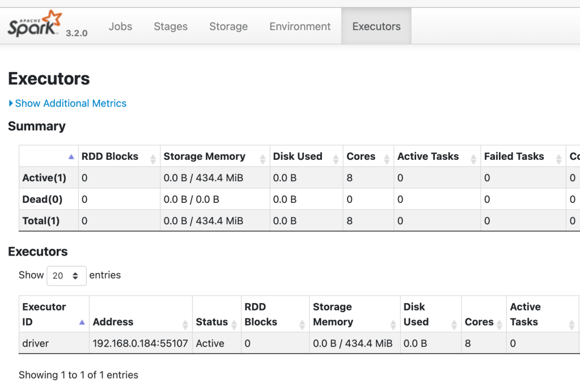Click the Spark version 3.2.0 label
Viewport: 580px width, 392px height.
tap(77, 33)
